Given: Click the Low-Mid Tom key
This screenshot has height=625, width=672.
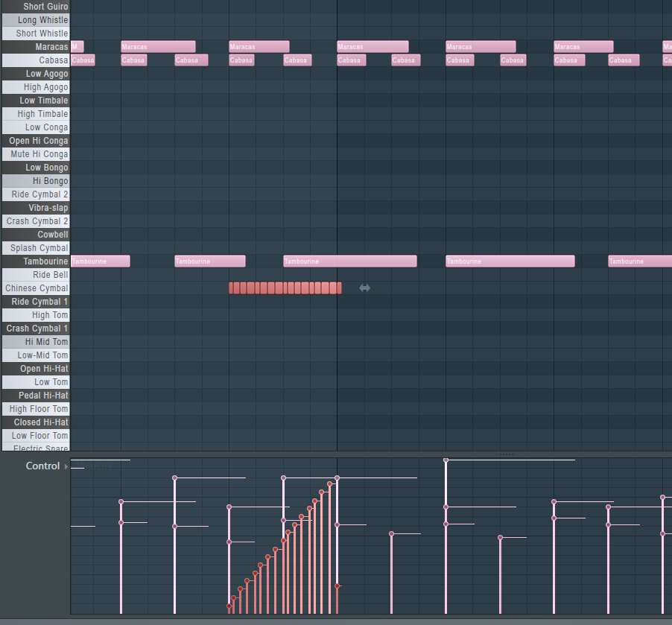Looking at the screenshot, I should pos(36,355).
